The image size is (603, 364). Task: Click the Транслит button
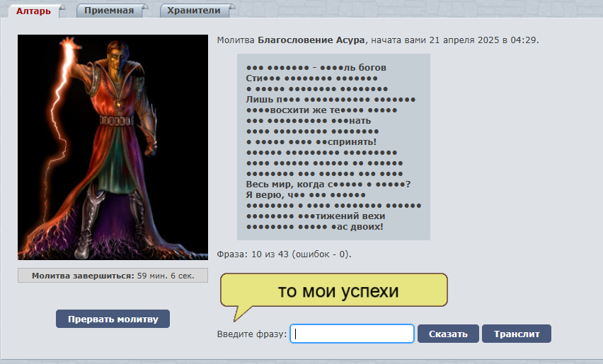pos(516,334)
